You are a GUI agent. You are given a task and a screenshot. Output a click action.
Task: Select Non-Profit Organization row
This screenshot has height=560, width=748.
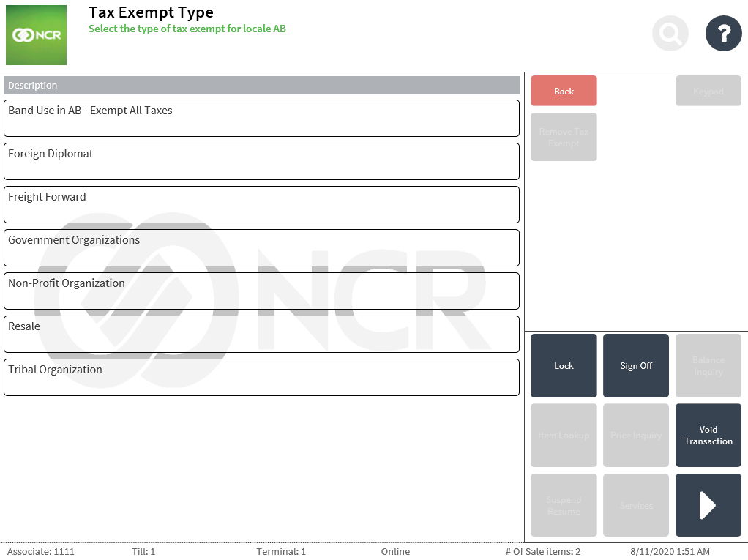point(261,291)
